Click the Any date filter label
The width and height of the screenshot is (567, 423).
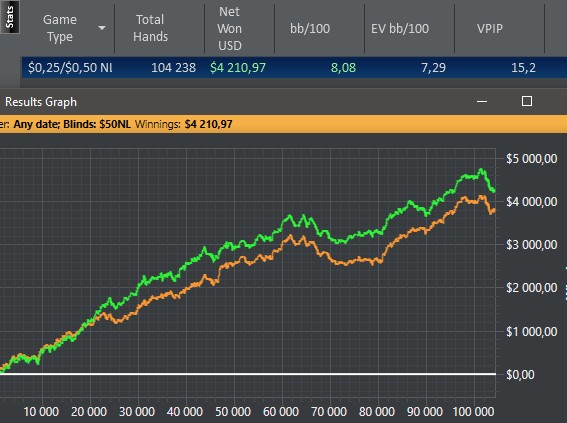tap(37, 124)
